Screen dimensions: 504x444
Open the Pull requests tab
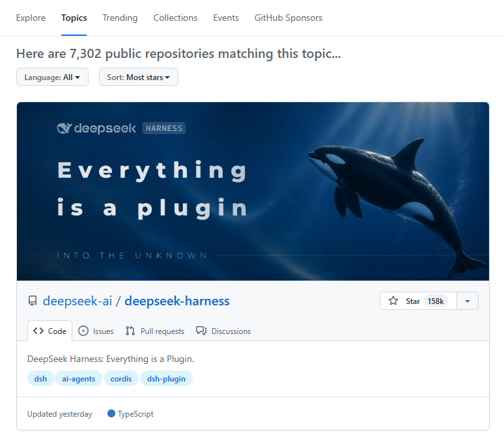click(155, 331)
